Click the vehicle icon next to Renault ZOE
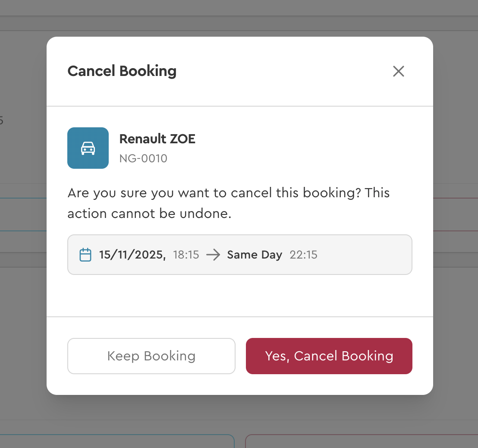The height and width of the screenshot is (448, 478). 88,148
